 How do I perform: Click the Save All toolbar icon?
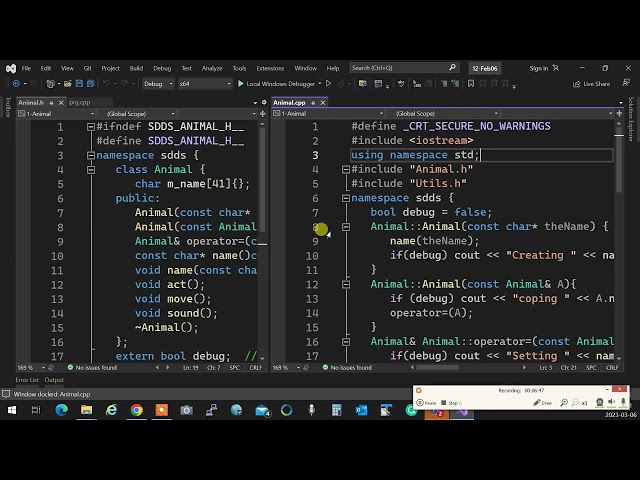pyautogui.click(x=90, y=84)
